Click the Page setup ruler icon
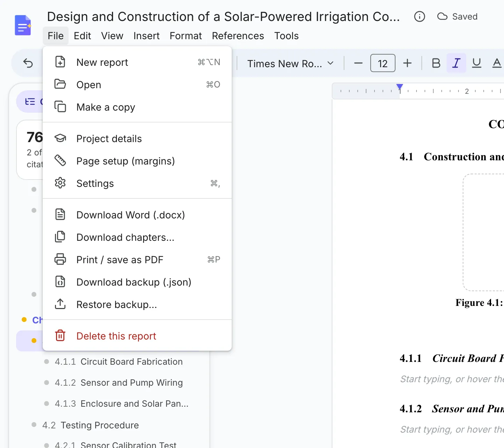This screenshot has width=504, height=448. tap(60, 161)
